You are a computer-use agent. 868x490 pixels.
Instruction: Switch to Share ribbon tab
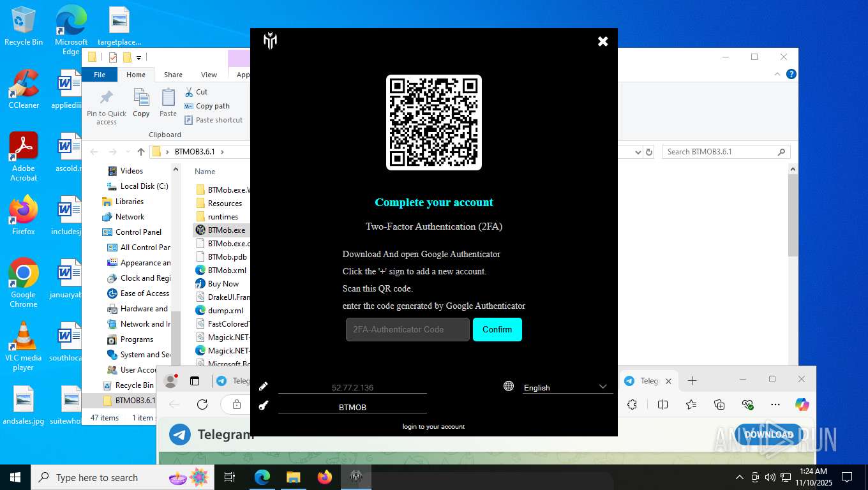[x=173, y=75]
